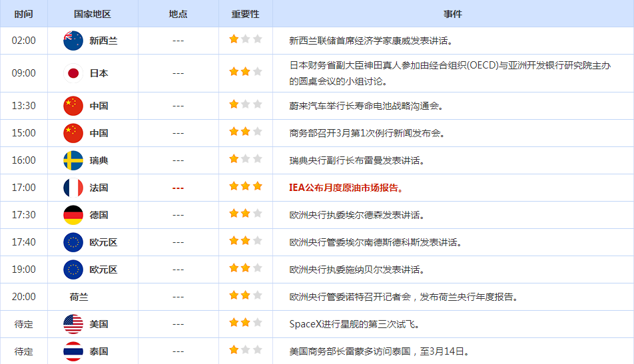Click the 17:00 time cell
The width and height of the screenshot is (634, 364).
pyautogui.click(x=23, y=188)
